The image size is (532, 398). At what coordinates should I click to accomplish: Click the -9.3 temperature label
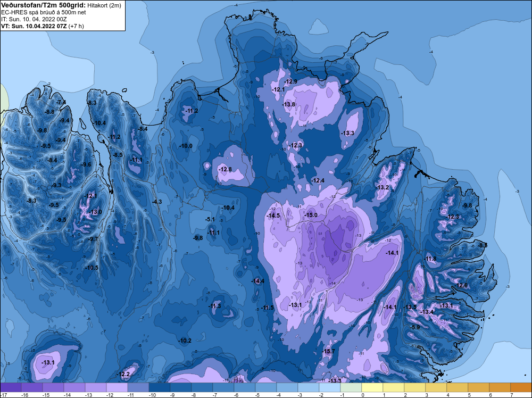57,185
